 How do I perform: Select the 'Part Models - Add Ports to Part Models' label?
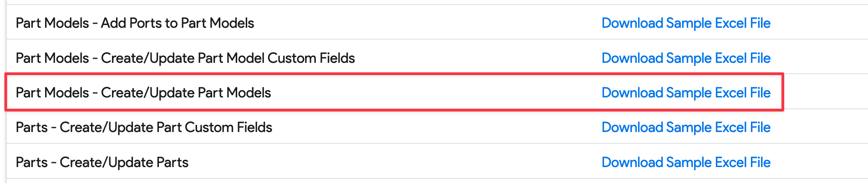tap(135, 23)
